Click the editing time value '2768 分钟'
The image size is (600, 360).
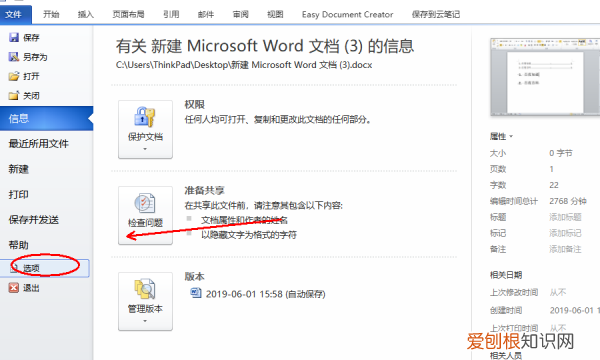(568, 201)
